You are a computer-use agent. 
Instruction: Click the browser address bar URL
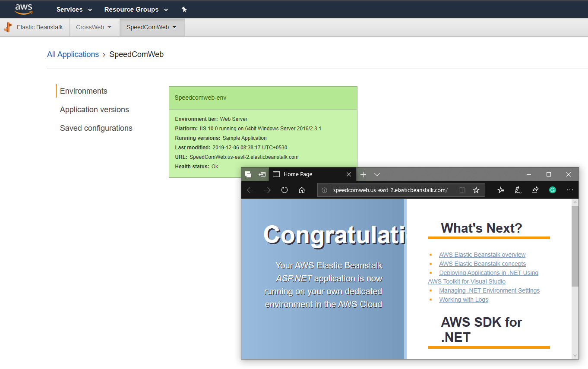coord(390,190)
